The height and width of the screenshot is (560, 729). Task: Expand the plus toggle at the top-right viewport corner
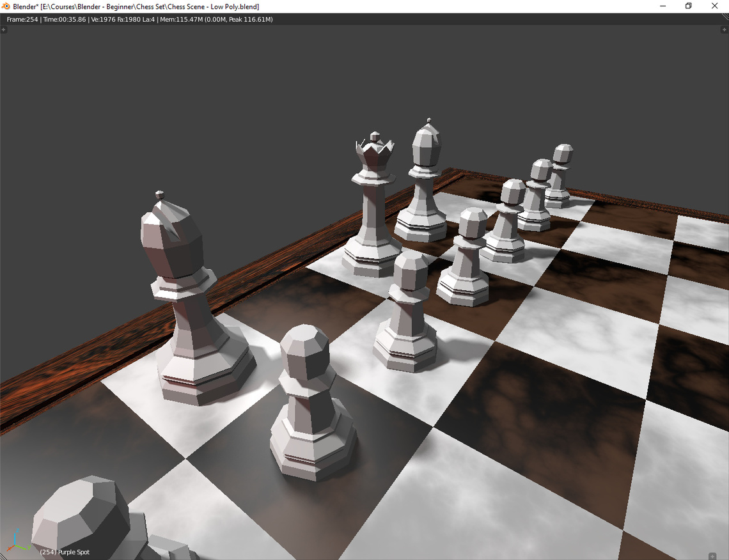[x=724, y=30]
